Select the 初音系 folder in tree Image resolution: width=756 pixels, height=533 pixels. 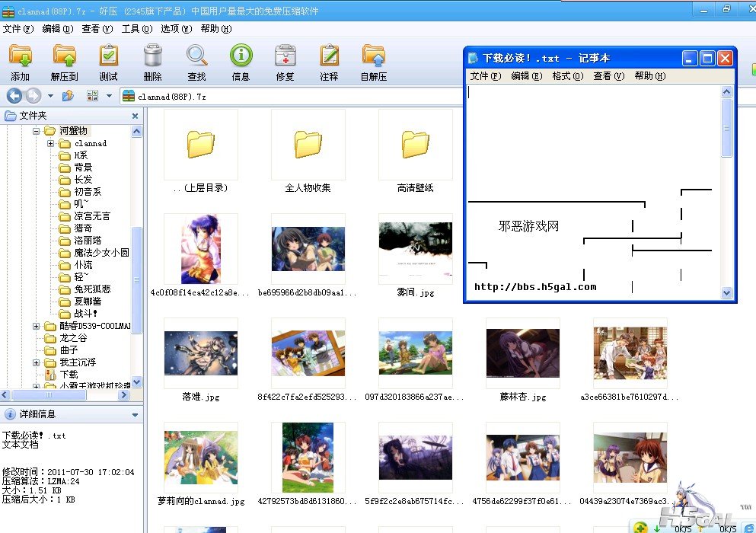(88, 192)
